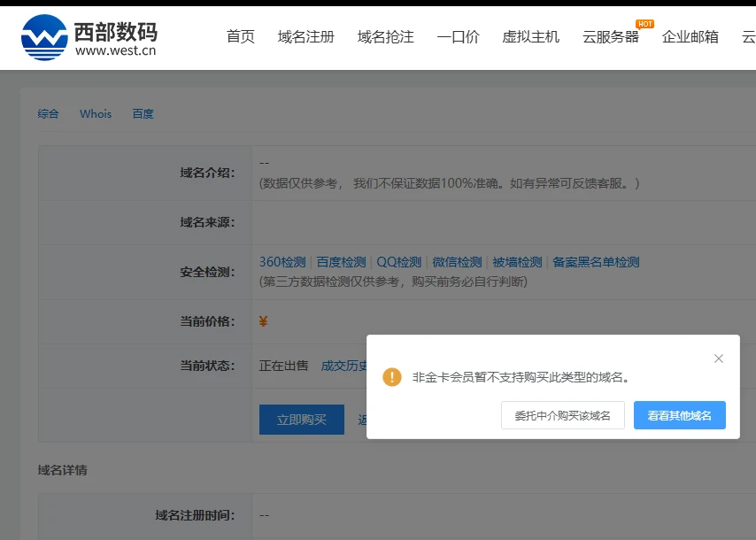
Task: Switch to the 综合 tab
Action: pos(49,114)
